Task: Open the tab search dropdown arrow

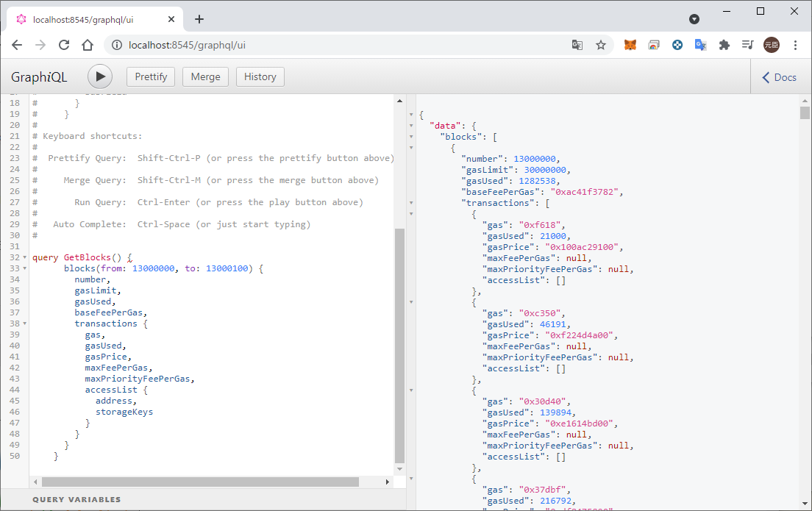Action: [x=694, y=19]
